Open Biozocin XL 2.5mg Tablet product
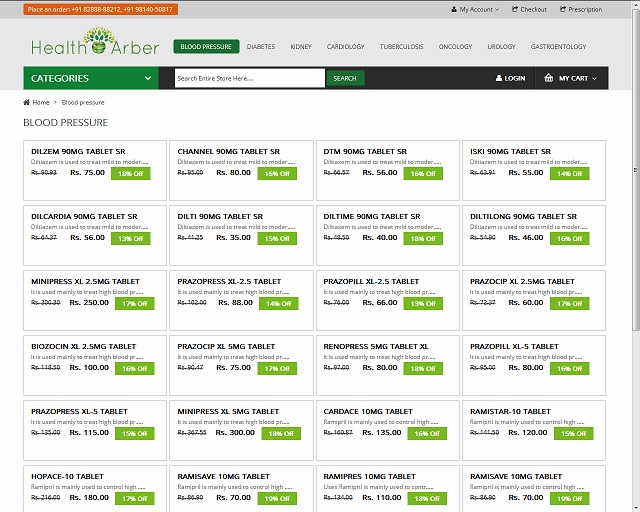The height and width of the screenshot is (512, 640). (83, 346)
